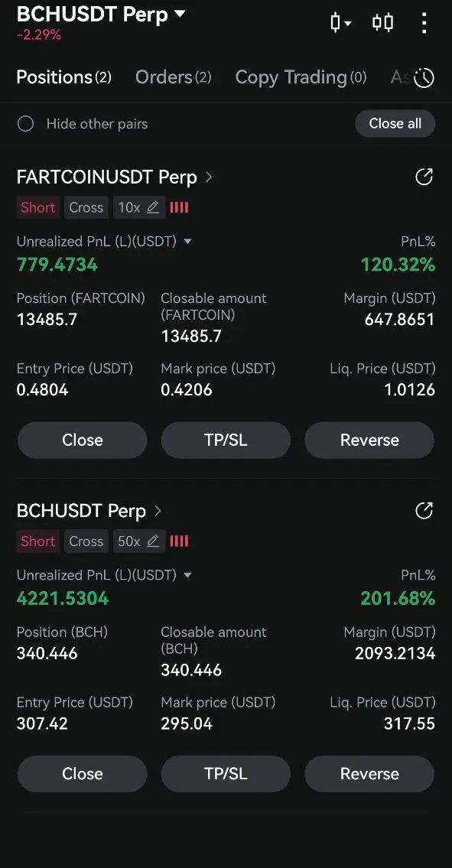Share the FARTCOINUSDT position via share icon
This screenshot has height=868, width=452.
[424, 177]
